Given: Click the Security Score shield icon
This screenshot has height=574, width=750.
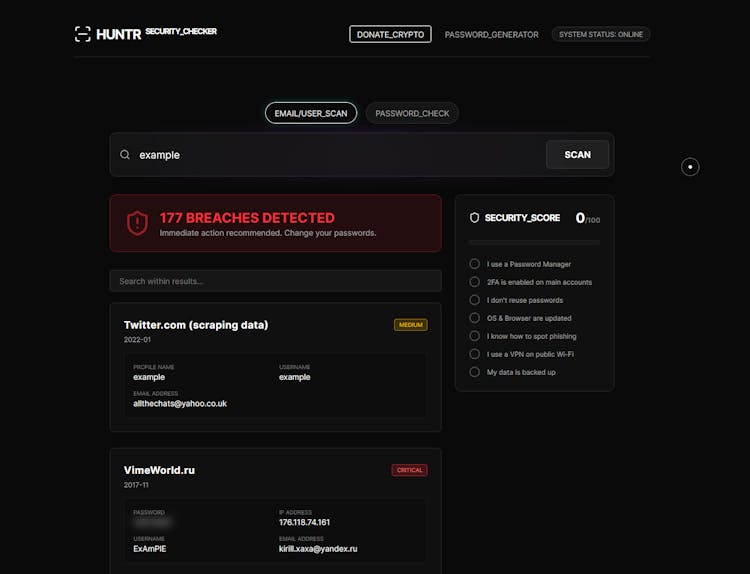Looking at the screenshot, I should (474, 217).
